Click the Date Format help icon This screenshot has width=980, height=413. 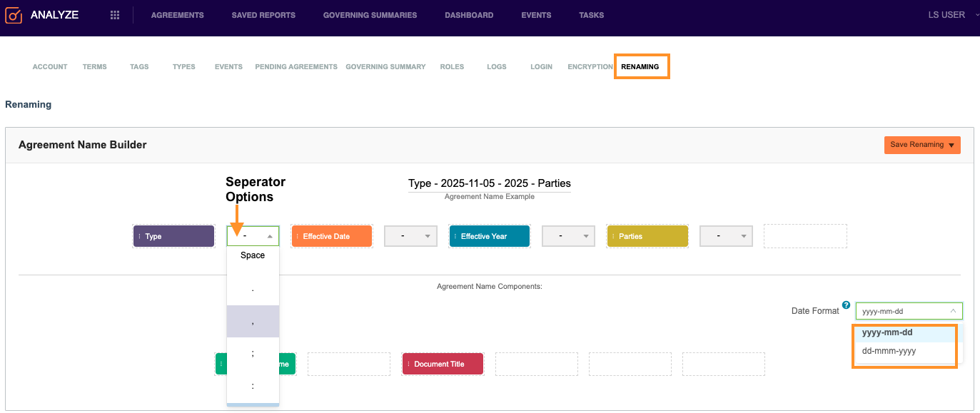pyautogui.click(x=846, y=305)
